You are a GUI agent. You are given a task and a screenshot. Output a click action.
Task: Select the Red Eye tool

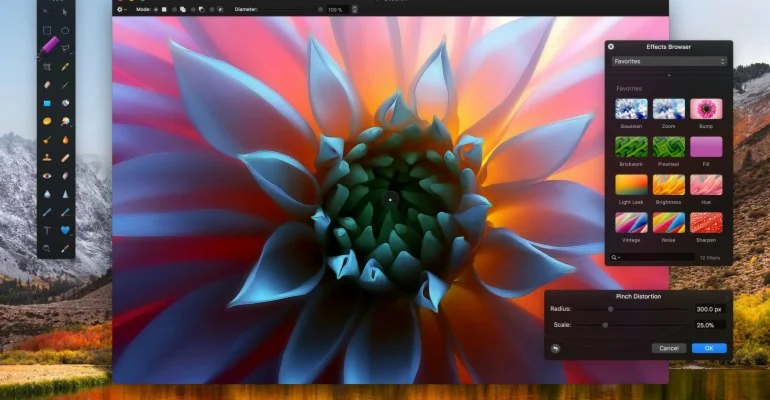tap(46, 175)
